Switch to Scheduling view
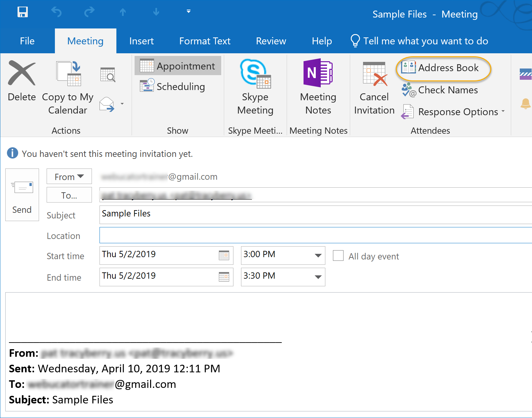Screen dimensions: 532x418 click(x=172, y=86)
